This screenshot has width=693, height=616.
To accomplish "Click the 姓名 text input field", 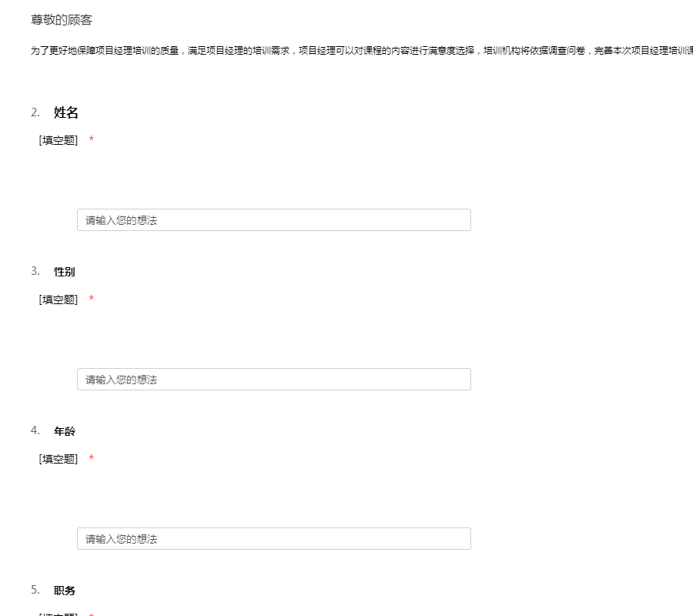I will point(273,220).
